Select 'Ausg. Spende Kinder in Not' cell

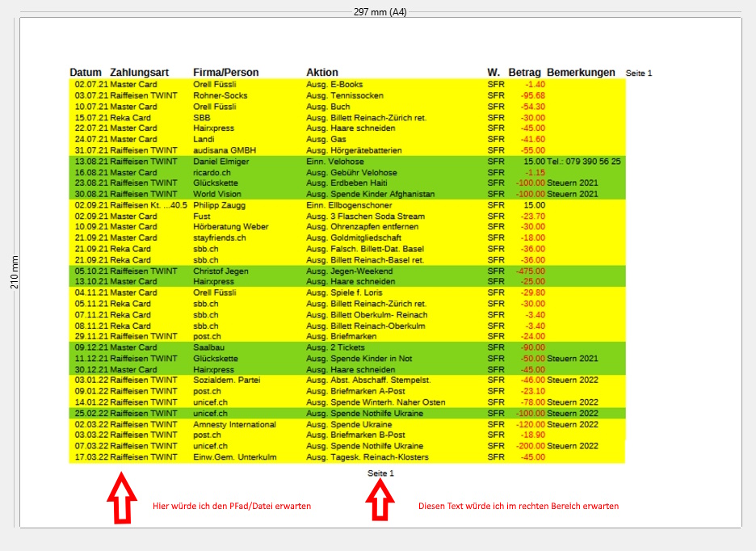tap(359, 359)
